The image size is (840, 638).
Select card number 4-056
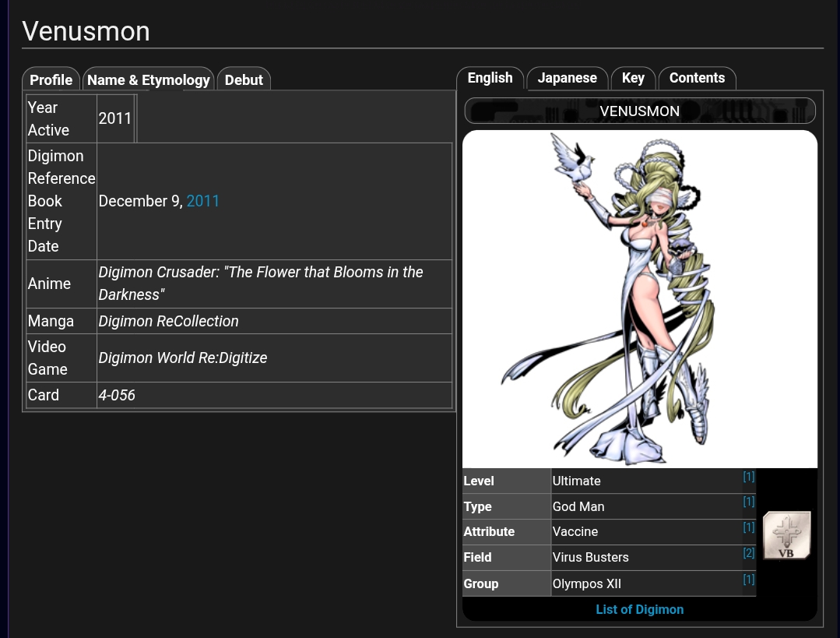(117, 395)
